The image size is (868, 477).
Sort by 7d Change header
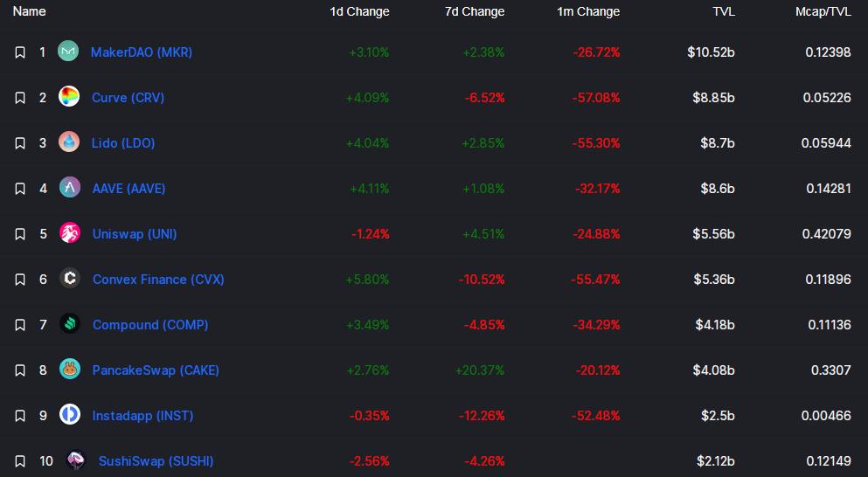tap(475, 11)
